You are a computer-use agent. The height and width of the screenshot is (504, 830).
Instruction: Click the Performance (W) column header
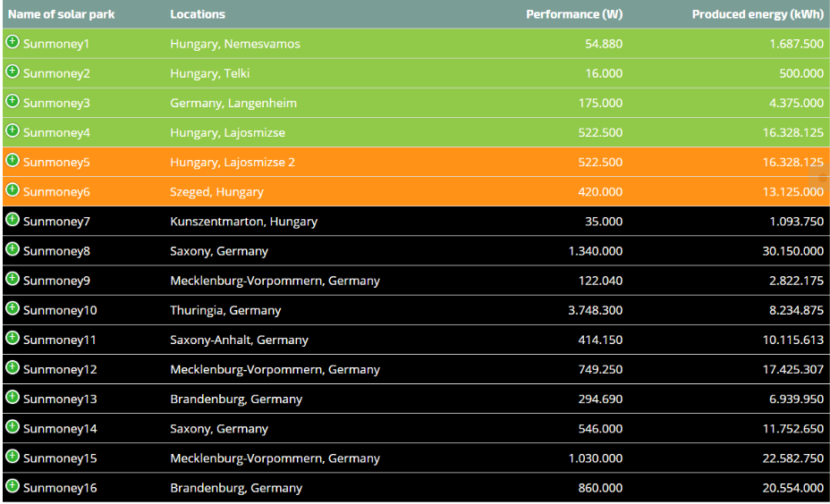tap(574, 14)
